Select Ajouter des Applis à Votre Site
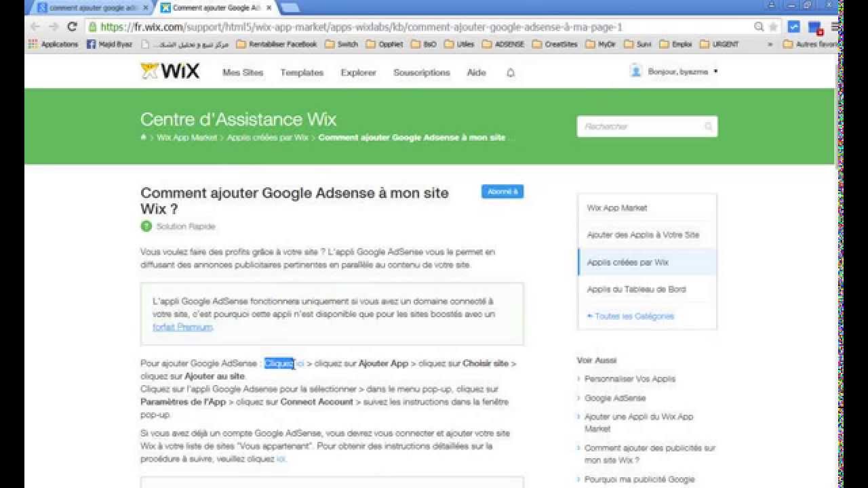 [647, 235]
